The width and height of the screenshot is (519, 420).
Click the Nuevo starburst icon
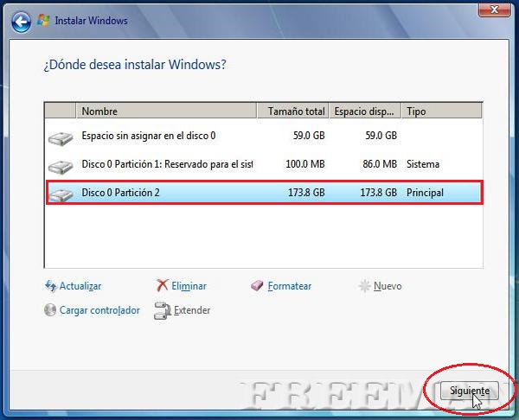click(364, 286)
